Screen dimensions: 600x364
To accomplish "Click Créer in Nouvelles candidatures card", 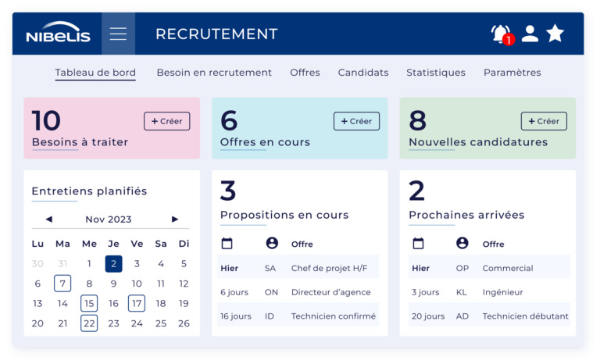I will pyautogui.click(x=544, y=121).
